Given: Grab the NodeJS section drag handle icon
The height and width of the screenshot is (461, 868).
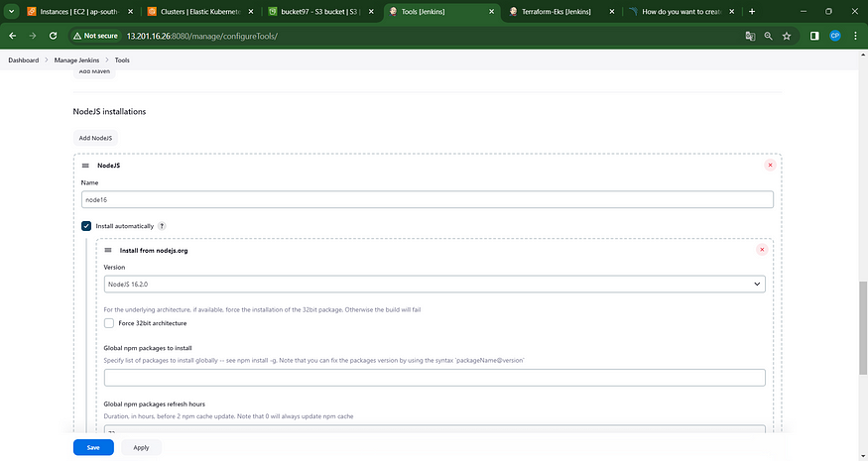Looking at the screenshot, I should click(85, 166).
